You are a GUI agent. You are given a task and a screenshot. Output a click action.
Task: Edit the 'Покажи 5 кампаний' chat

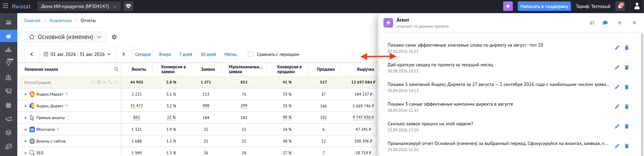[617, 87]
